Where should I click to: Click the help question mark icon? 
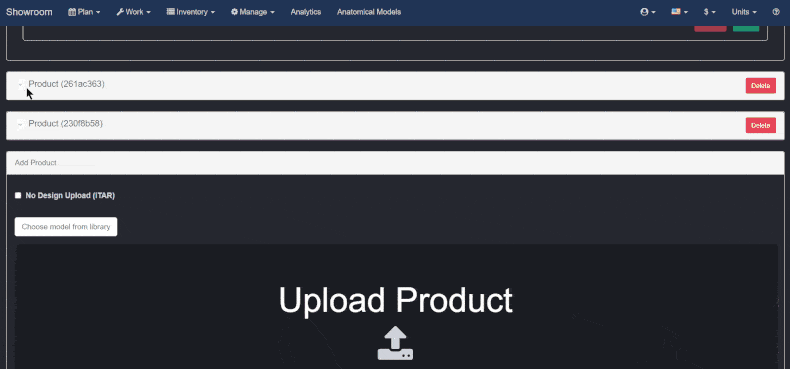click(776, 12)
